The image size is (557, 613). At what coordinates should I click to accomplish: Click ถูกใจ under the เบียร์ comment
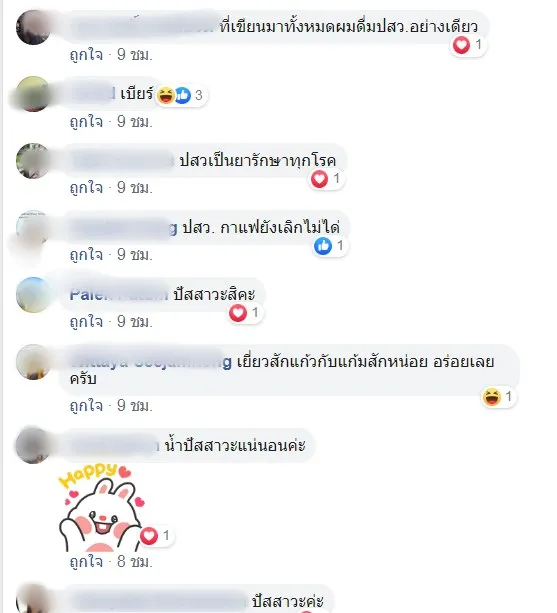coord(86,122)
